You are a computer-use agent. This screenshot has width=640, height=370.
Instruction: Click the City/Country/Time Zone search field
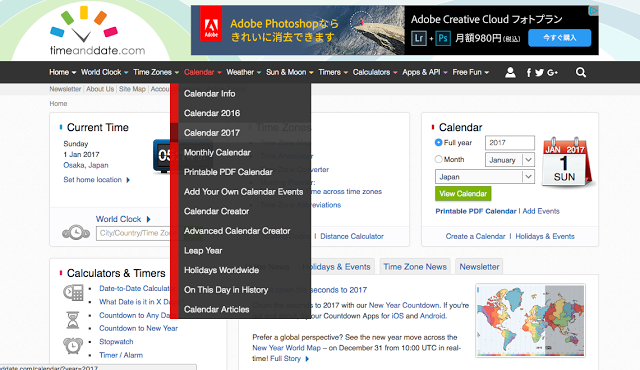(x=133, y=233)
